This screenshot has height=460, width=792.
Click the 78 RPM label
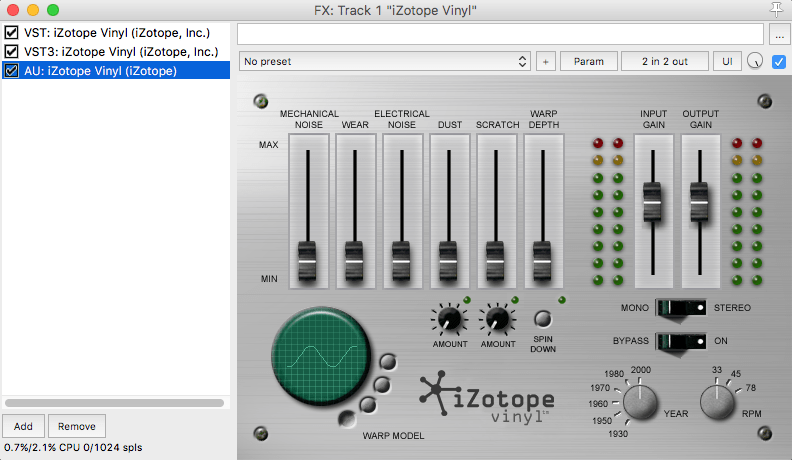751,388
